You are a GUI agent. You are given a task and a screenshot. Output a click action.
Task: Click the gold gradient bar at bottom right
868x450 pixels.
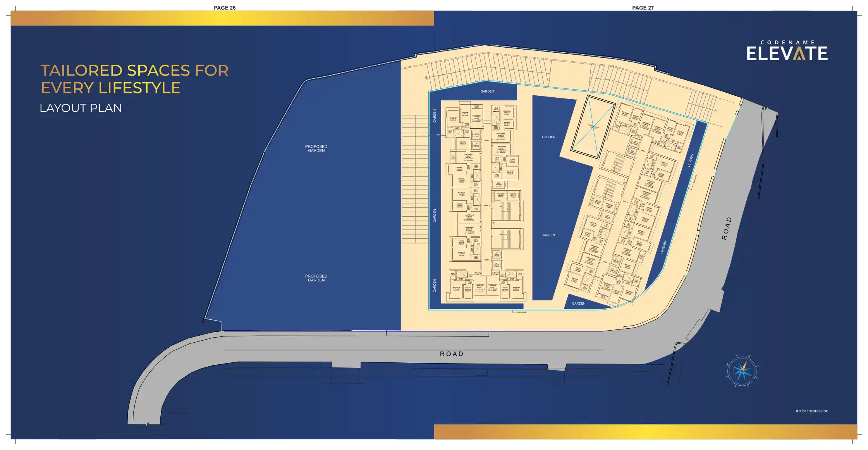click(x=645, y=431)
